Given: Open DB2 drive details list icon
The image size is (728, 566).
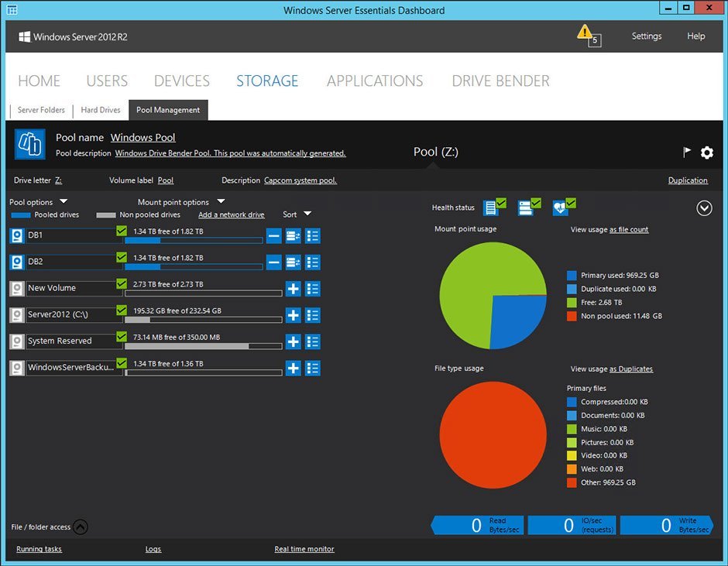Looking at the screenshot, I should [x=312, y=262].
